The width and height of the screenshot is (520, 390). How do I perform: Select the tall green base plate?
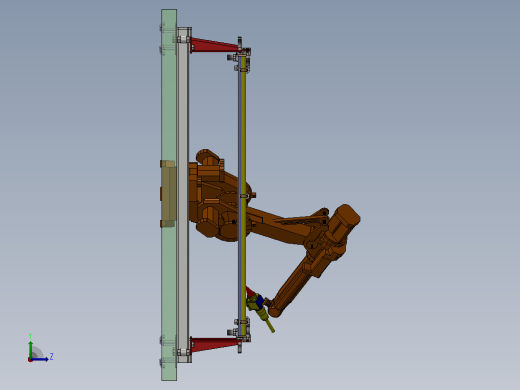click(169, 195)
